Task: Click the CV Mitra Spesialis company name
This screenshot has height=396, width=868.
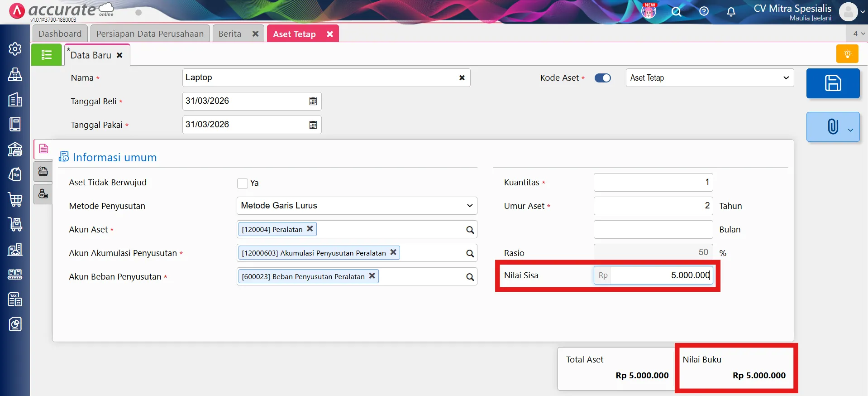Action: (792, 9)
